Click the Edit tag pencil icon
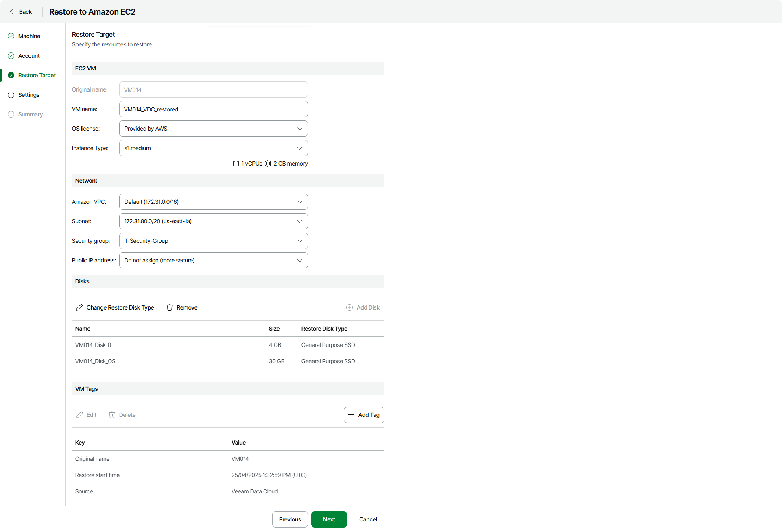The width and height of the screenshot is (782, 532). point(79,415)
